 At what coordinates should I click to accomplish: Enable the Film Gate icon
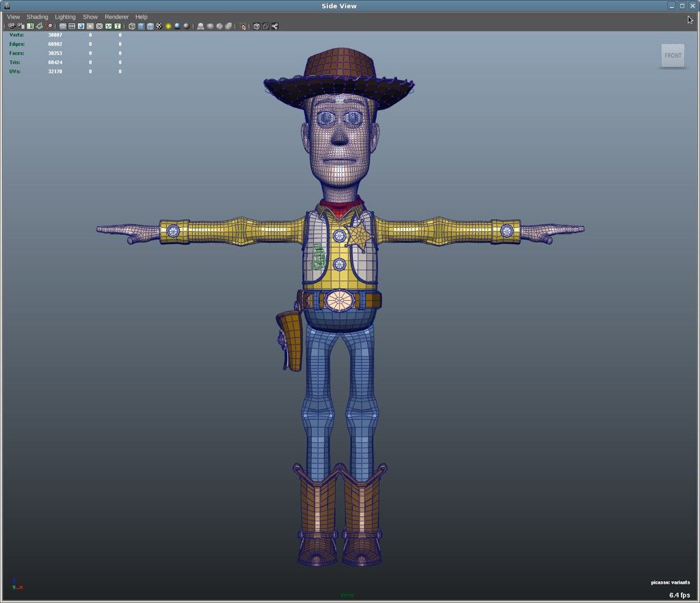point(72,26)
